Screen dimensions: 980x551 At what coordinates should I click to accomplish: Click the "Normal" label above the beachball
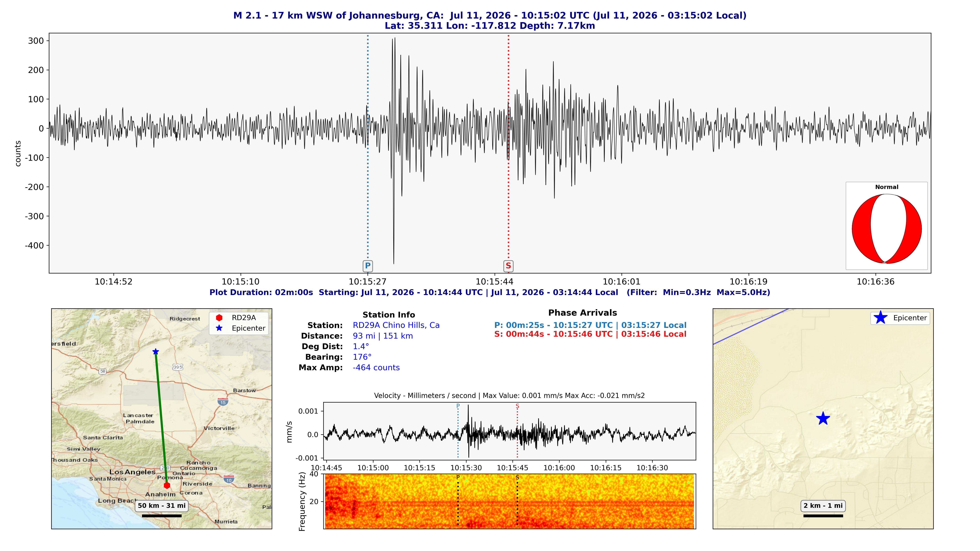(886, 187)
